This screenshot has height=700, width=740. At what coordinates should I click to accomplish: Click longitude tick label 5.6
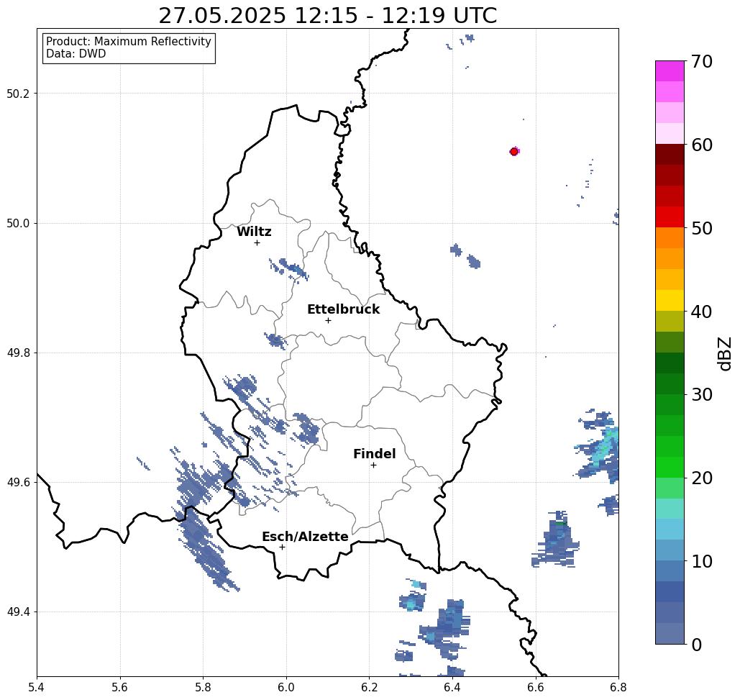coord(120,687)
